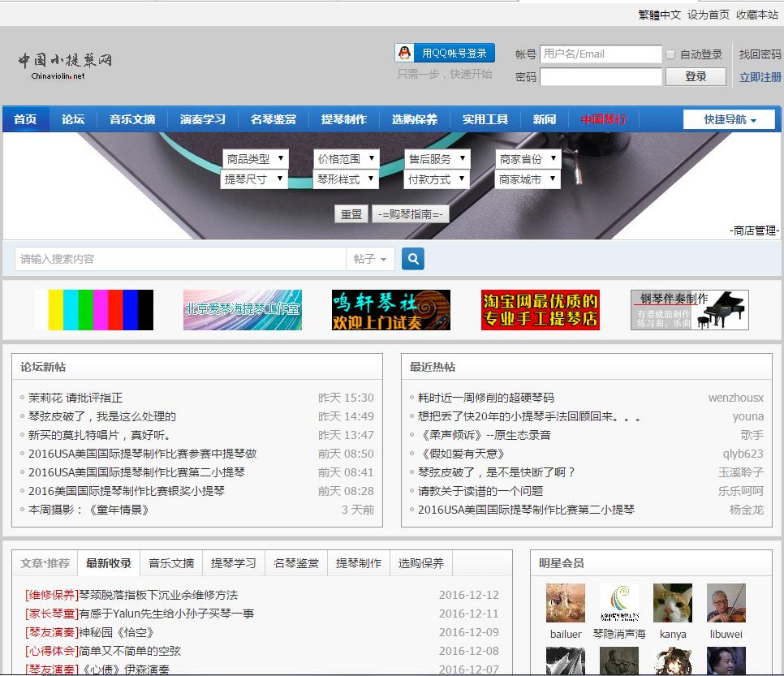Expand 商家省份 dropdown
Screen dimensions: 784x676
pos(528,159)
